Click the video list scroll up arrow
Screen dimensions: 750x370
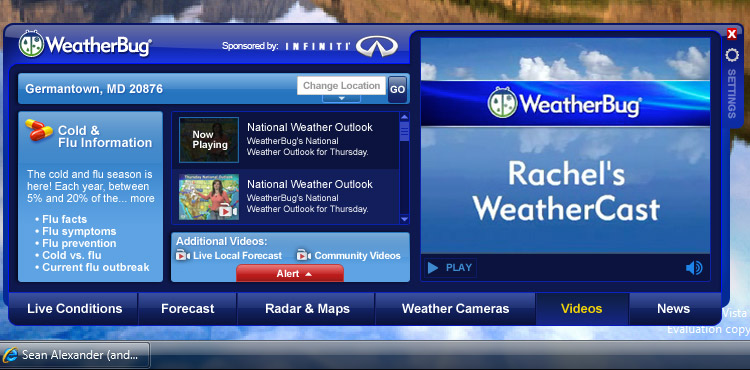click(404, 117)
